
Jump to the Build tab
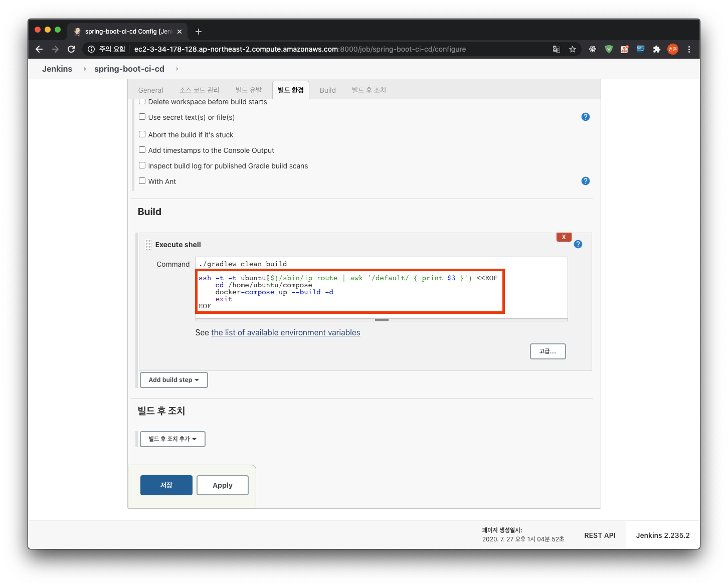pos(328,90)
